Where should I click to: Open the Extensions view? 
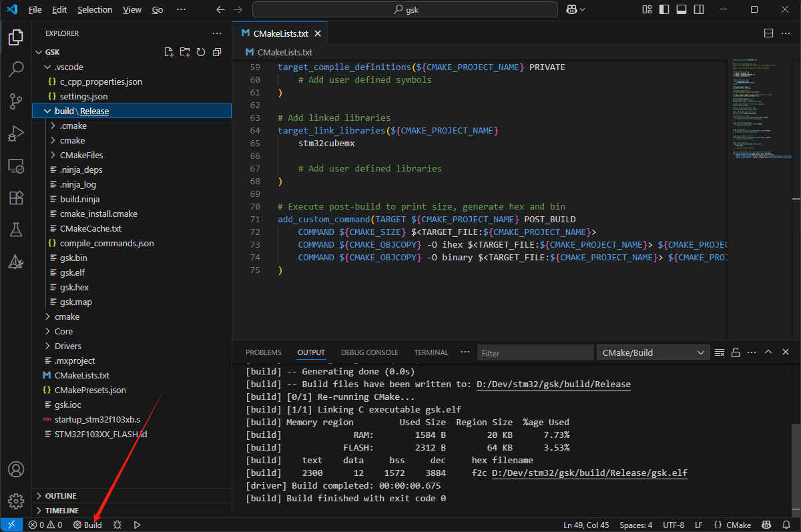click(x=15, y=198)
